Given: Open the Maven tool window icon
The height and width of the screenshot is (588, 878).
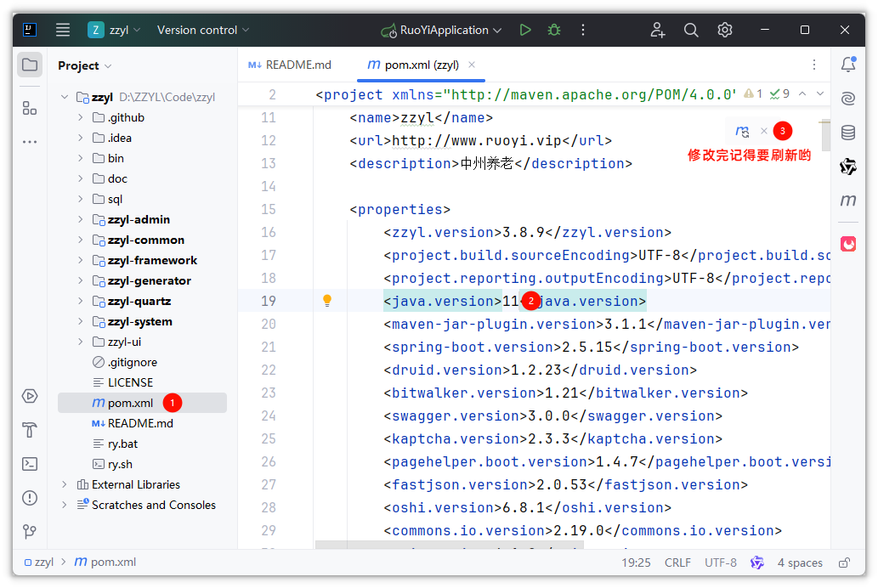Looking at the screenshot, I should click(x=848, y=200).
